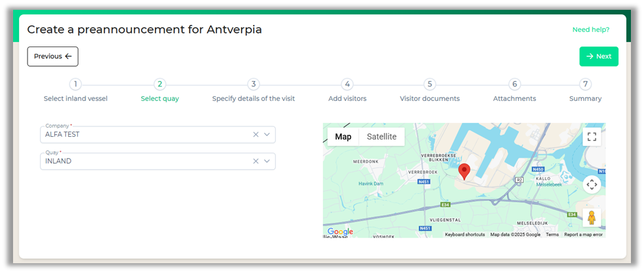The height and width of the screenshot is (273, 644).
Task: Click the Street View pegman icon
Action: (592, 217)
